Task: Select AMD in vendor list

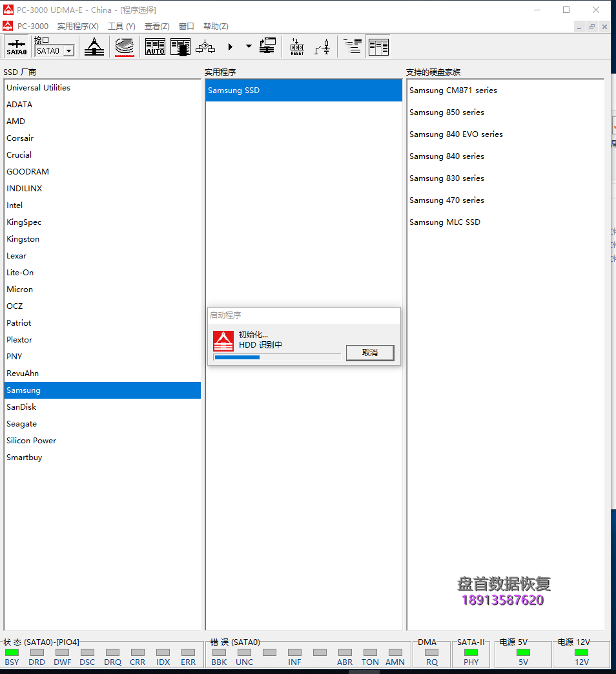Action: point(103,121)
